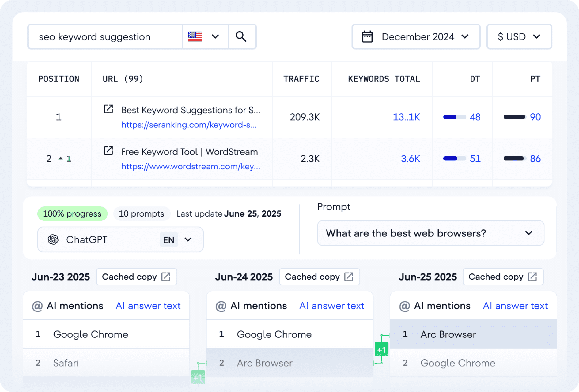Expand the country dropdown chevron

click(x=215, y=36)
